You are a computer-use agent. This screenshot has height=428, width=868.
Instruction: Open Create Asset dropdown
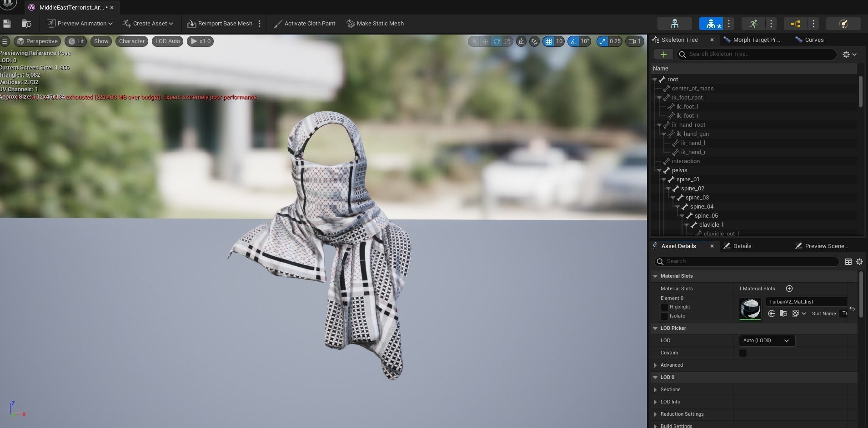tap(148, 24)
